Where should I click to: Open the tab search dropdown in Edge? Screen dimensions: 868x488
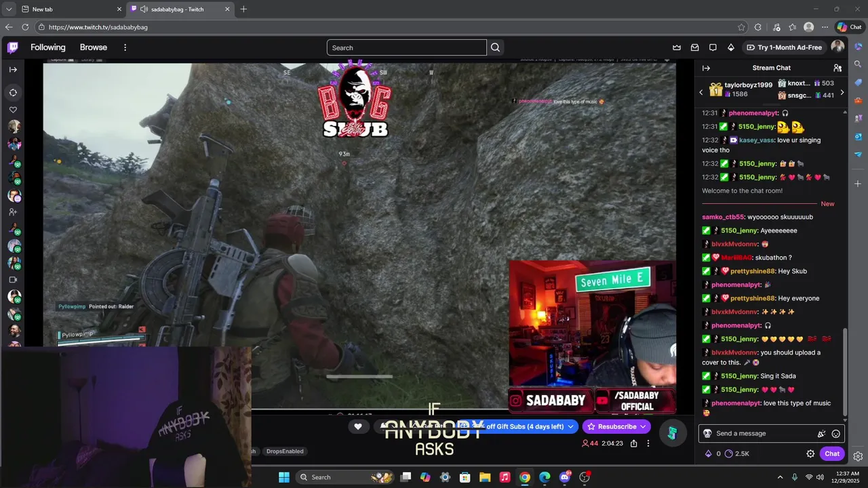8,9
